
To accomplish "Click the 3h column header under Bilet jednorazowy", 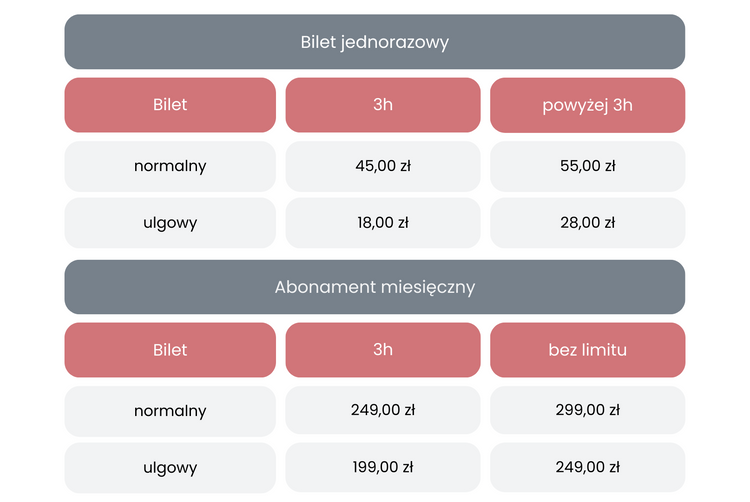I will click(x=382, y=105).
